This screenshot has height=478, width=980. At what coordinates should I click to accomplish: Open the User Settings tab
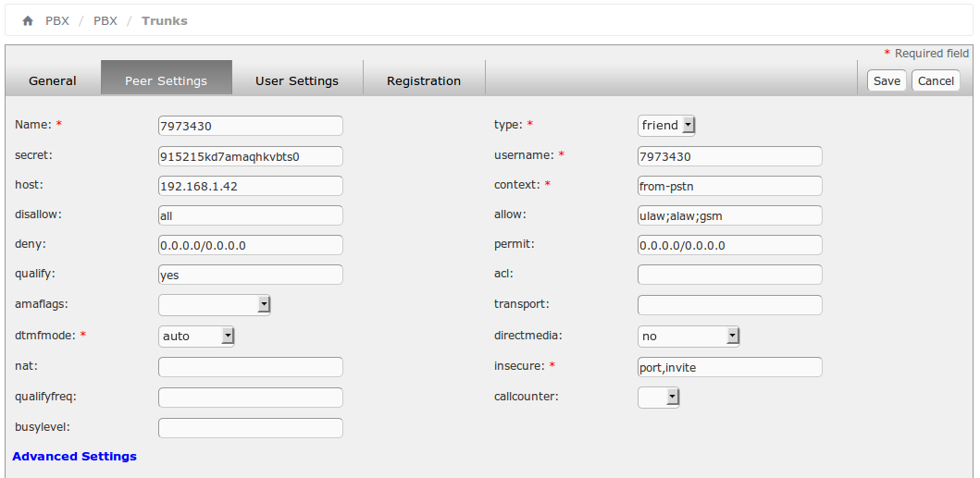click(297, 80)
